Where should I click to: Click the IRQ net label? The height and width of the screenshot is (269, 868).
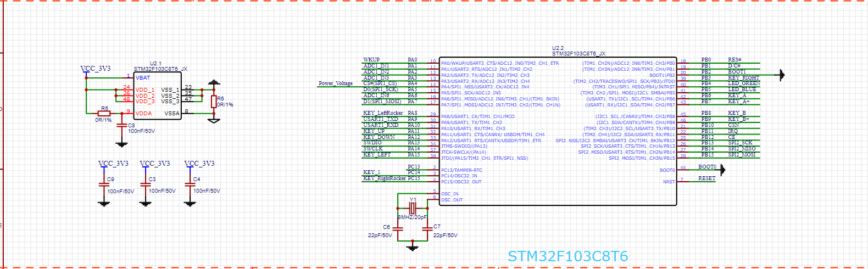click(x=733, y=131)
